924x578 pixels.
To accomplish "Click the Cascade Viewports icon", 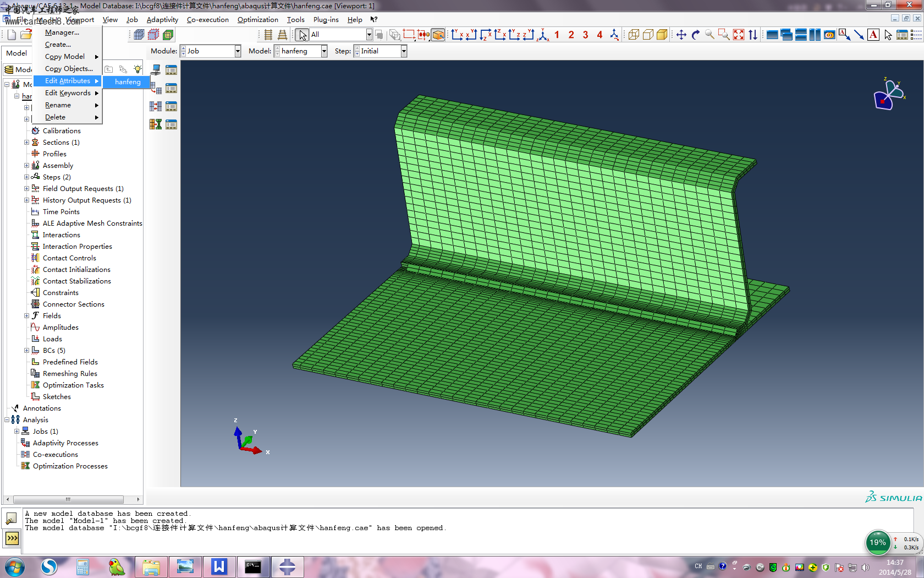I will click(x=787, y=35).
